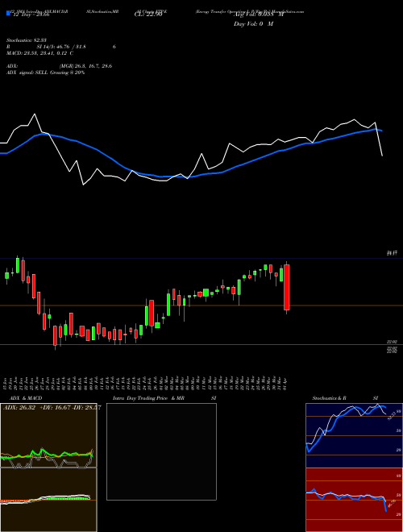Open the blue Stochastics chart panel
Image resolution: width=403 pixels, height=532 pixels.
pos(354,435)
